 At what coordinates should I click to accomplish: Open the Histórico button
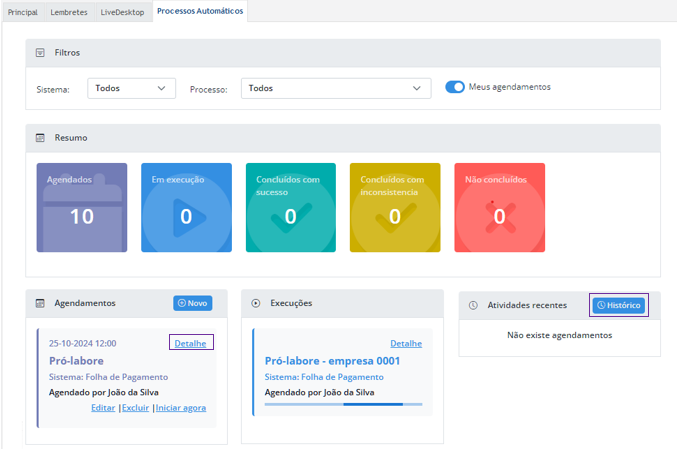pyautogui.click(x=619, y=305)
